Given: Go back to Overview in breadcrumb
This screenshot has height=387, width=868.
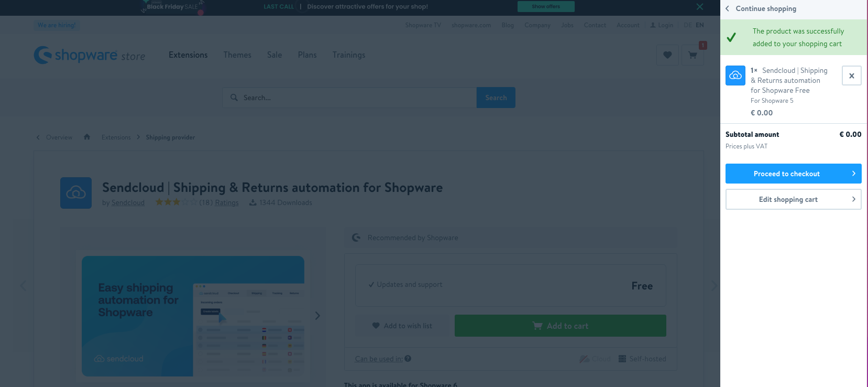Looking at the screenshot, I should [59, 137].
